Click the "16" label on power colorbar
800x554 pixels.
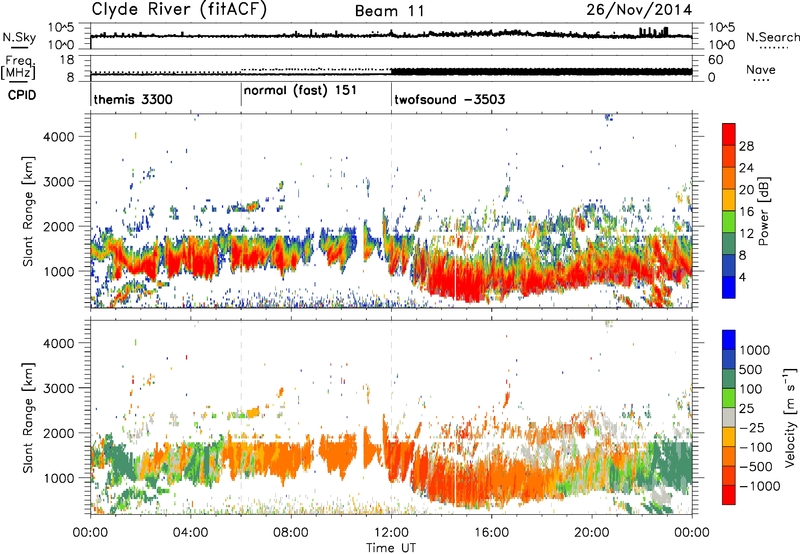click(x=746, y=212)
